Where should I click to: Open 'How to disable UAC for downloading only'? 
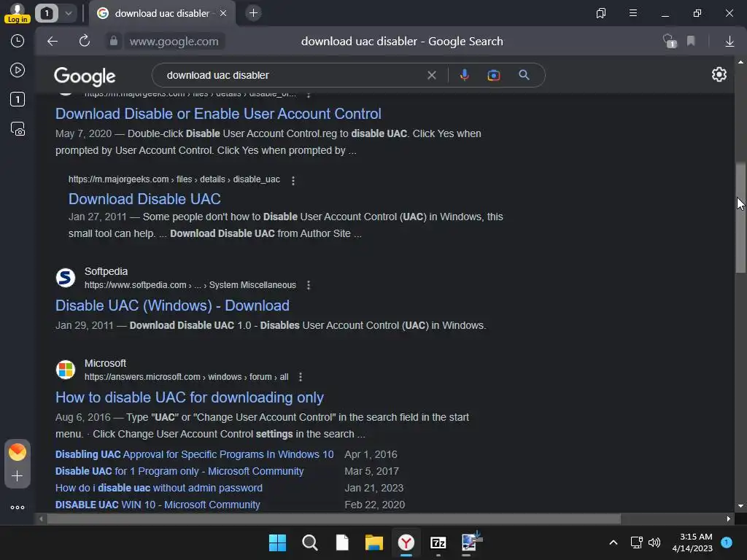pyautogui.click(x=190, y=397)
